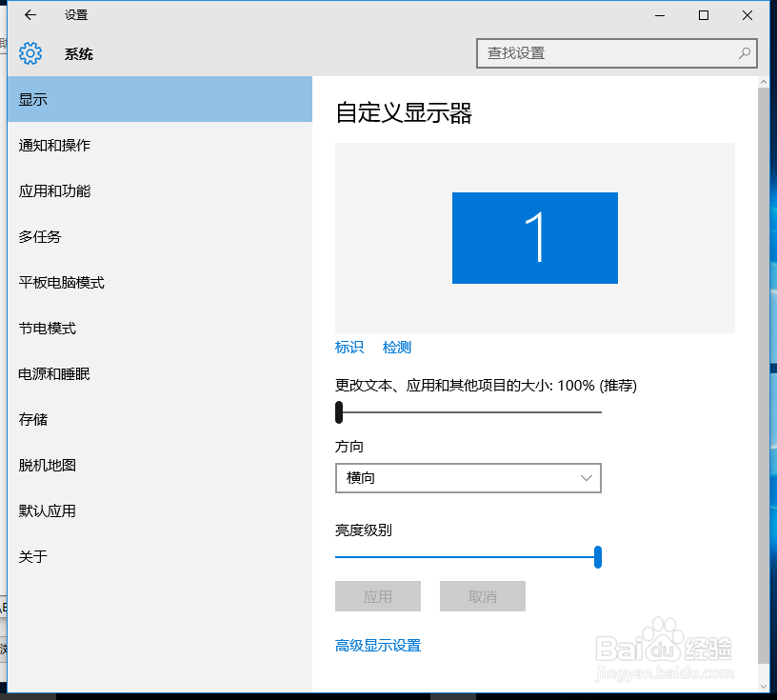Open 默认应用 settings
The image size is (777, 700).
click(x=160, y=510)
